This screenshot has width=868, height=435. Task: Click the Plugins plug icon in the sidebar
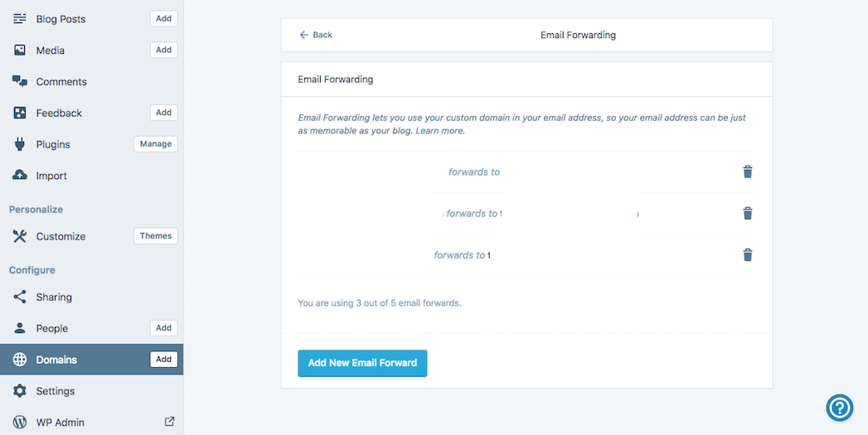20,144
